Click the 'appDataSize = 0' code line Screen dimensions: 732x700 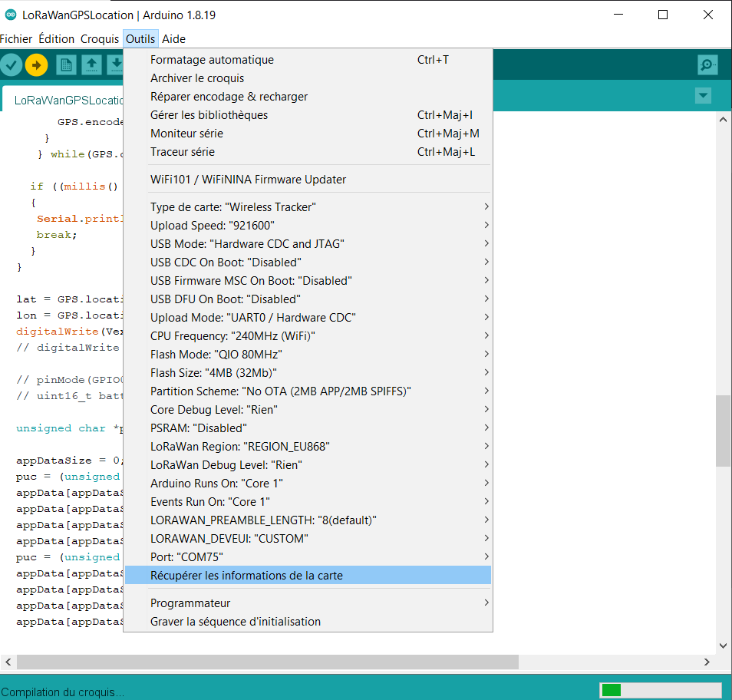70,461
